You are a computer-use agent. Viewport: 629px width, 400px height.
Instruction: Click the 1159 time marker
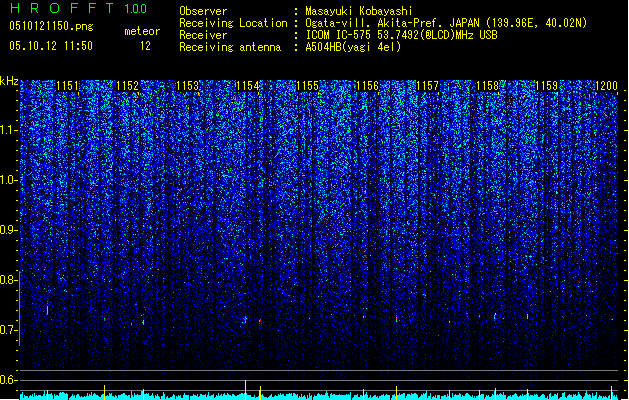[x=547, y=86]
